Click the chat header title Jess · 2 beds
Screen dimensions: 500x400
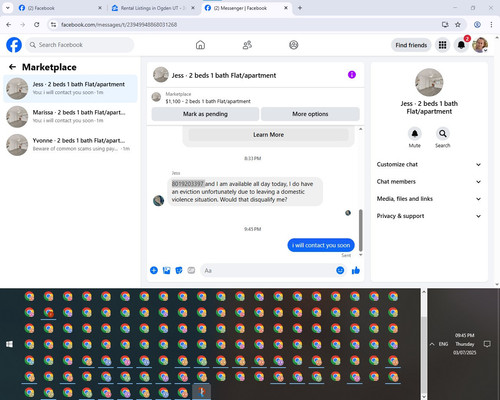tap(224, 75)
